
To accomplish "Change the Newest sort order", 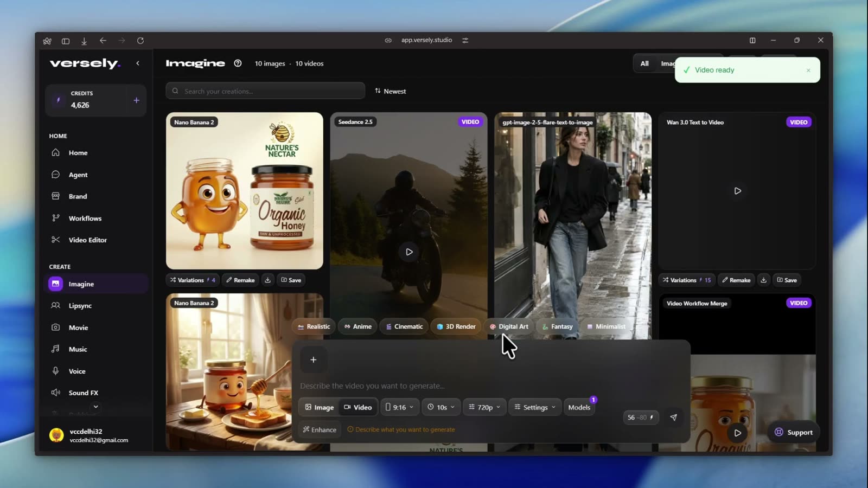I will [391, 91].
